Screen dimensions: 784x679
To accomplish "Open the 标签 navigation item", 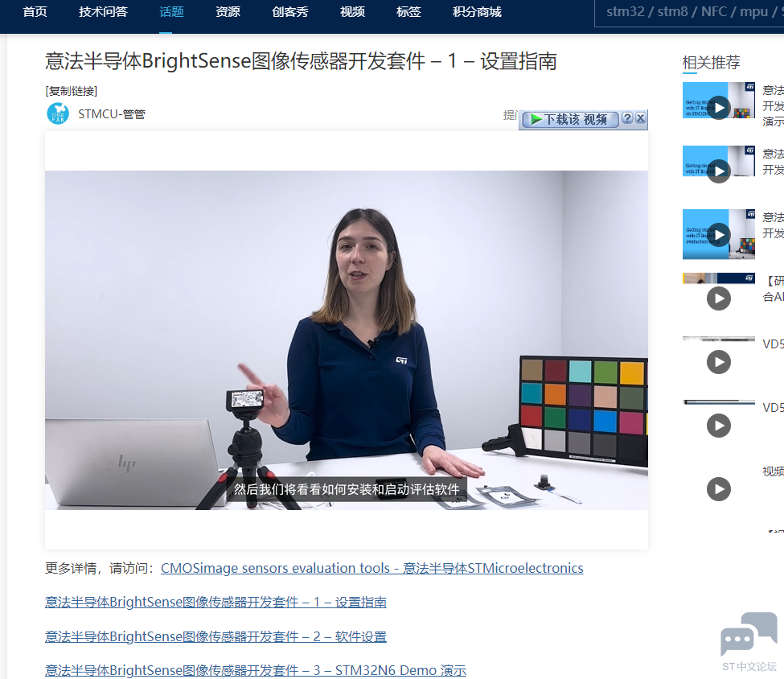I will (408, 12).
